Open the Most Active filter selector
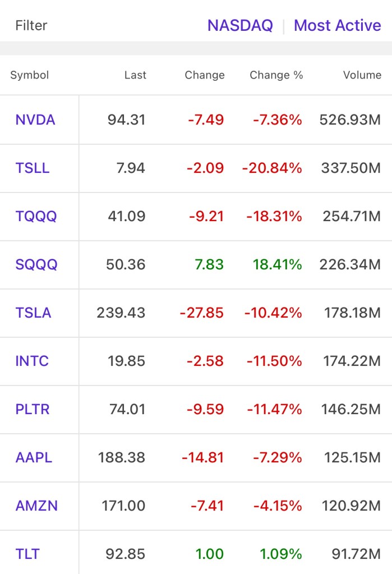 point(337,25)
